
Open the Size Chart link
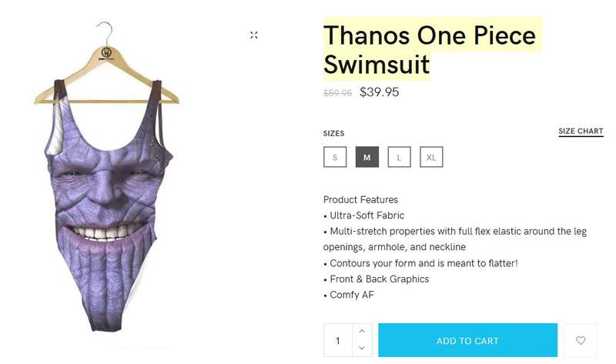(x=581, y=132)
